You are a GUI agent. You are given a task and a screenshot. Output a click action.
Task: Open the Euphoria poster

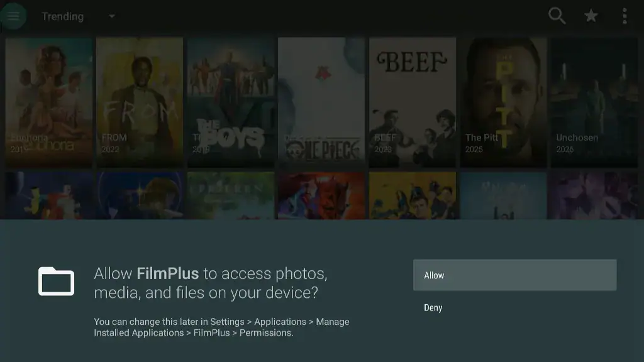(49, 102)
